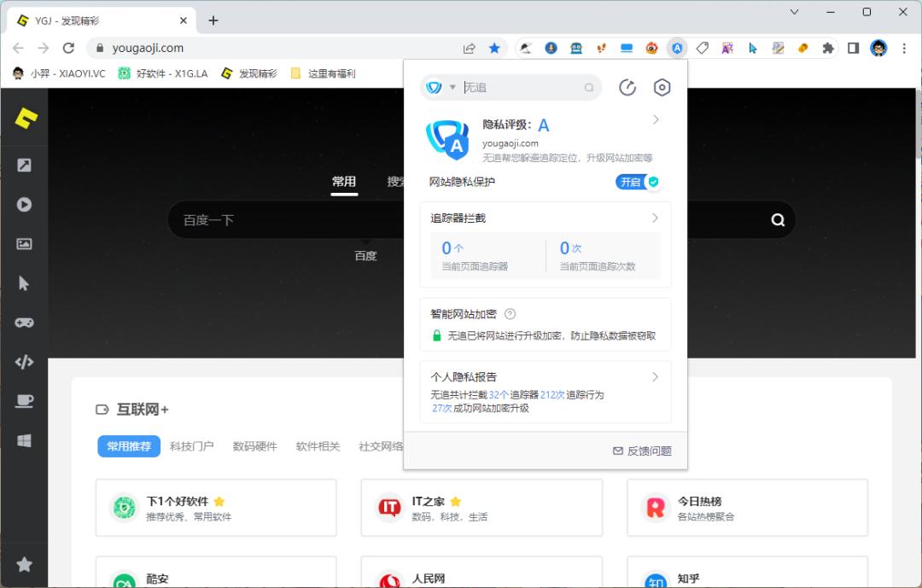Screen dimensions: 922x588
Task: Click the help question mark beside 智能网站加密
Action: coord(510,313)
